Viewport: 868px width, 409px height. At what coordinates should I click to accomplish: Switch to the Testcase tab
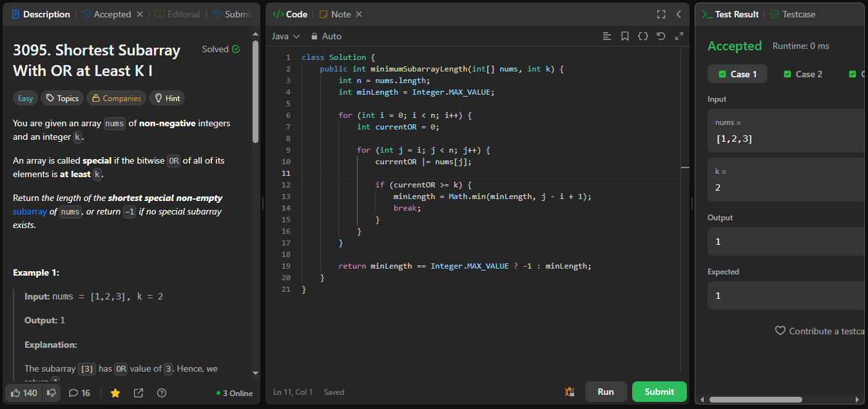click(x=793, y=14)
